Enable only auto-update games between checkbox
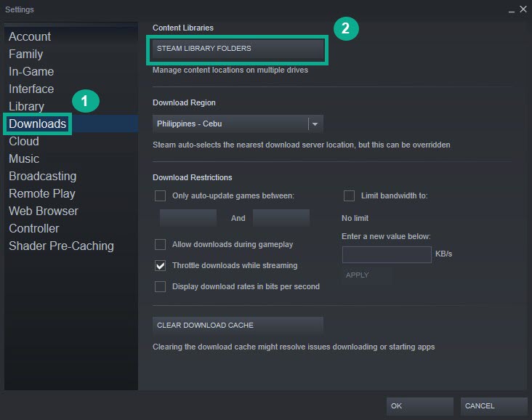Image resolution: width=532 pixels, height=420 pixels. coord(160,195)
